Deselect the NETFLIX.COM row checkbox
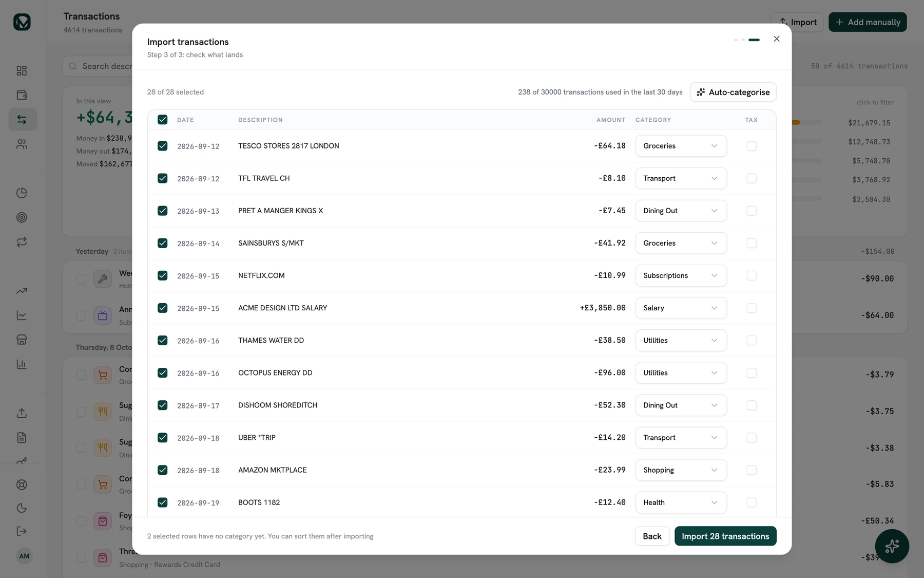Screen dimensions: 924x578 [162, 275]
